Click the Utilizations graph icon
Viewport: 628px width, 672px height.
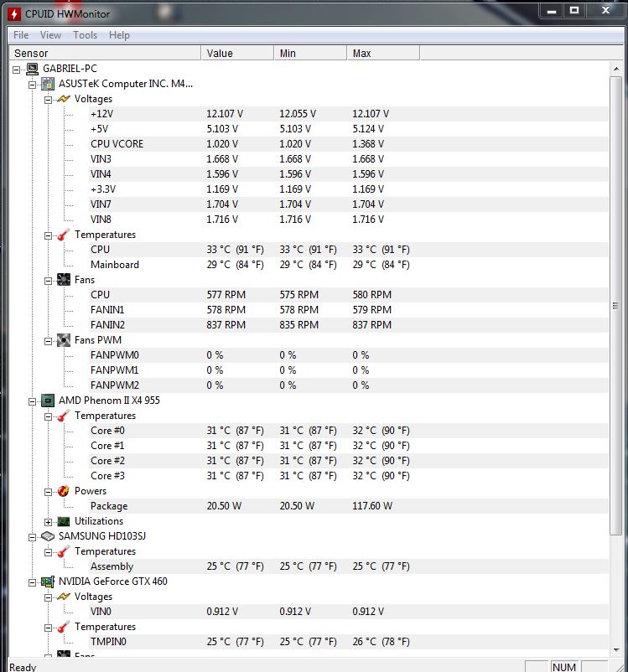64,521
